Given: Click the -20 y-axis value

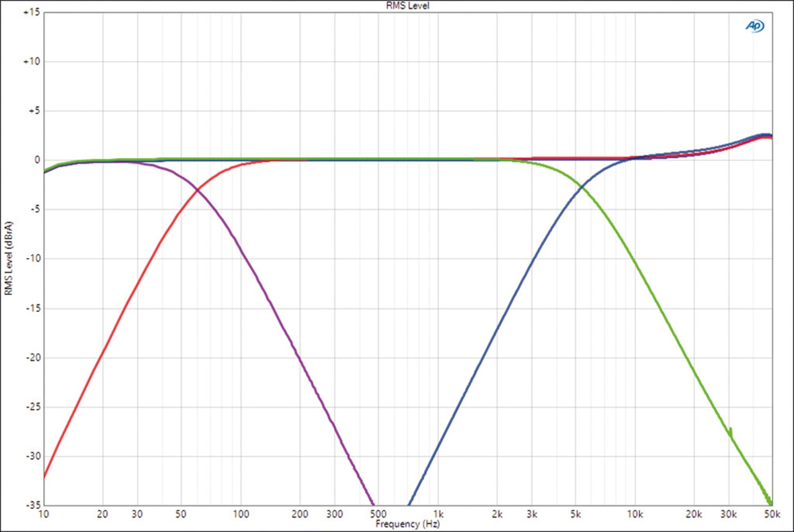Looking at the screenshot, I should 33,357.
